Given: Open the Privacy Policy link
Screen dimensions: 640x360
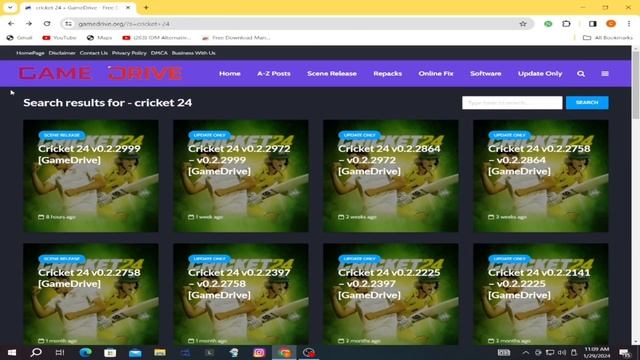Looking at the screenshot, I should coord(129,53).
